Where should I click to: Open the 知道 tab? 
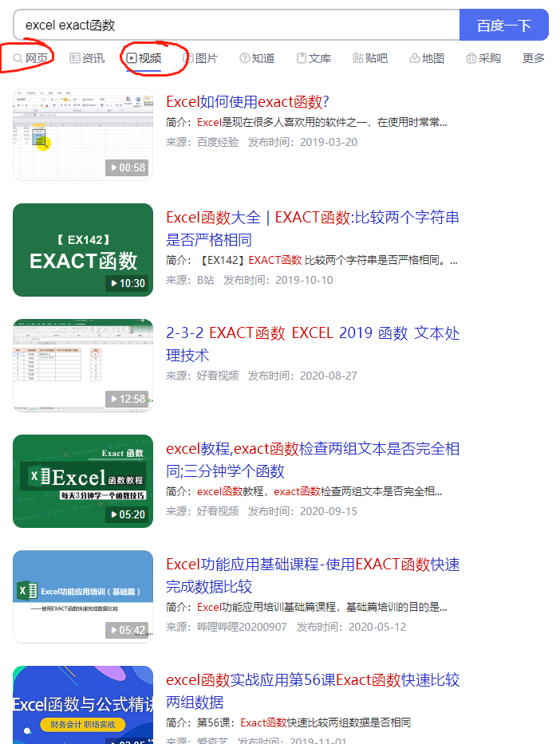[x=257, y=58]
